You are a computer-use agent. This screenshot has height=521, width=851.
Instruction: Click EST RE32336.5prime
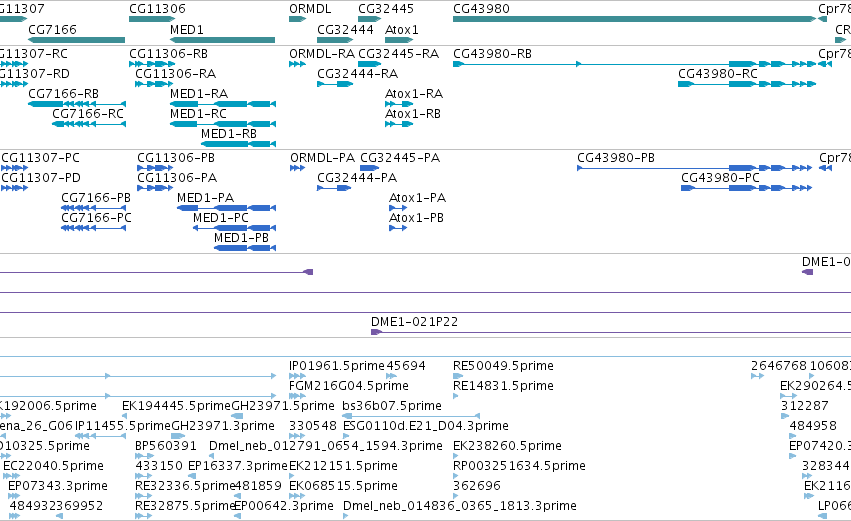(185, 486)
